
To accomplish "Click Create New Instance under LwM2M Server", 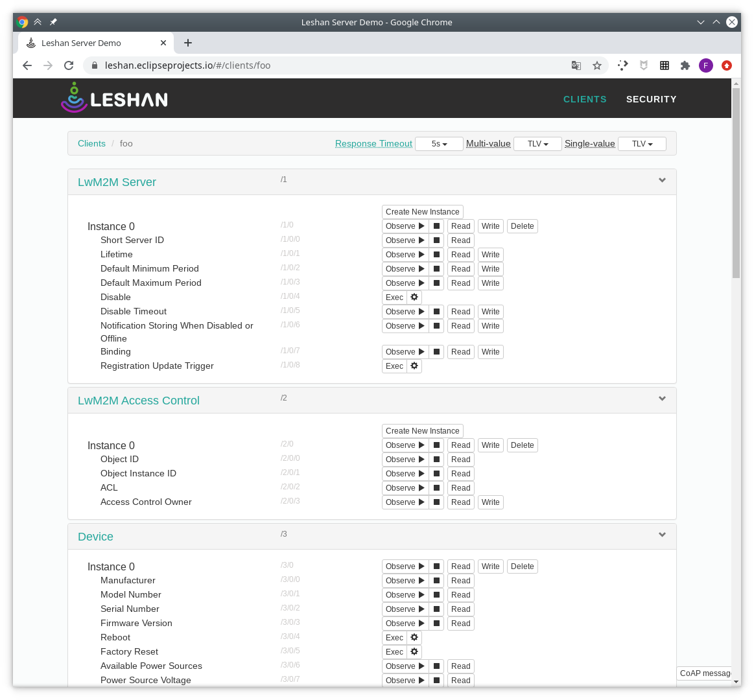I will [x=422, y=212].
